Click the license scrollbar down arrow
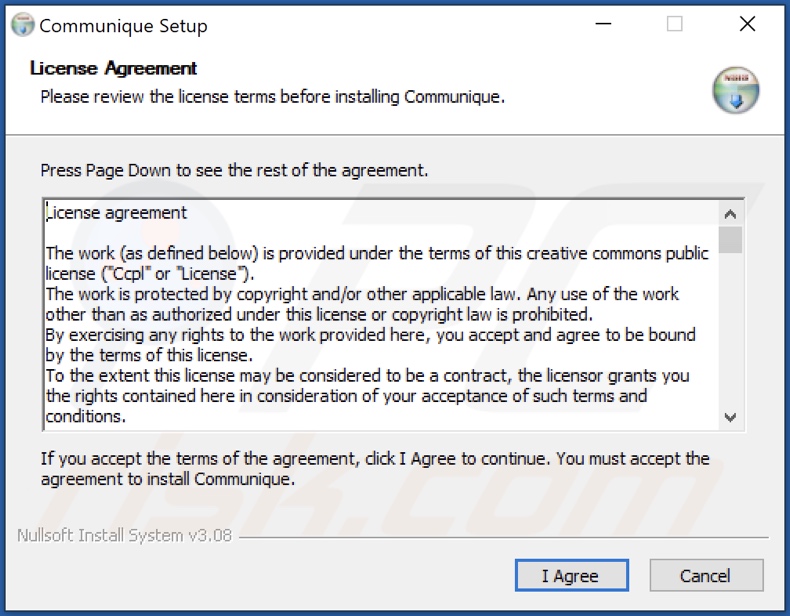Screen dimensions: 790x616 (x=730, y=417)
